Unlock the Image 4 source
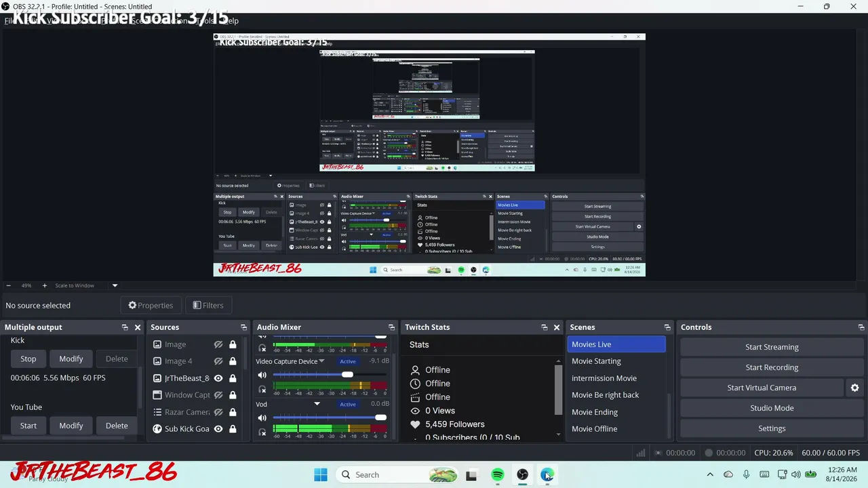868x488 pixels. click(233, 361)
